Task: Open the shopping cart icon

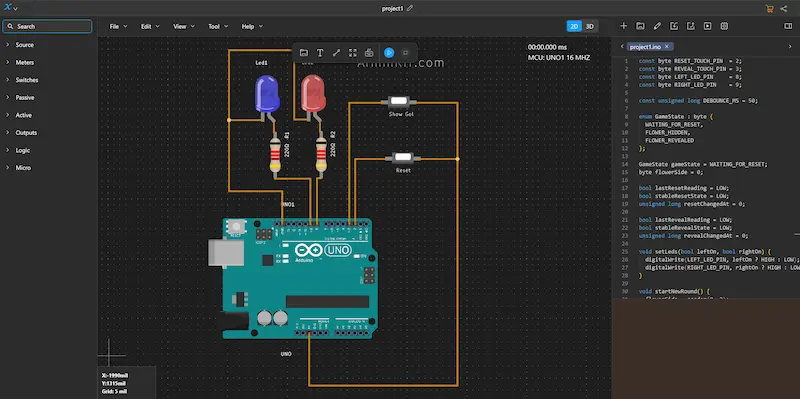Action: coord(769,9)
